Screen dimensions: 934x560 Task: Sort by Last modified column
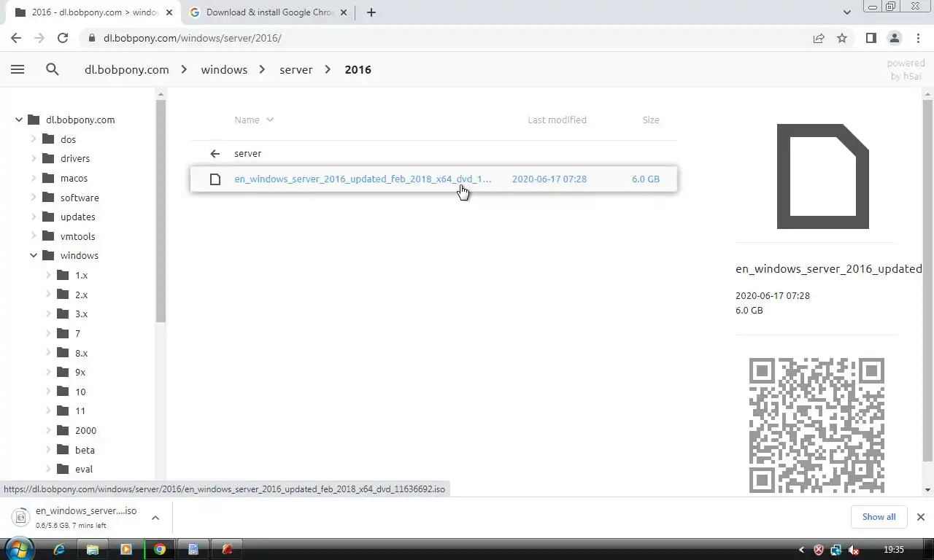point(557,120)
